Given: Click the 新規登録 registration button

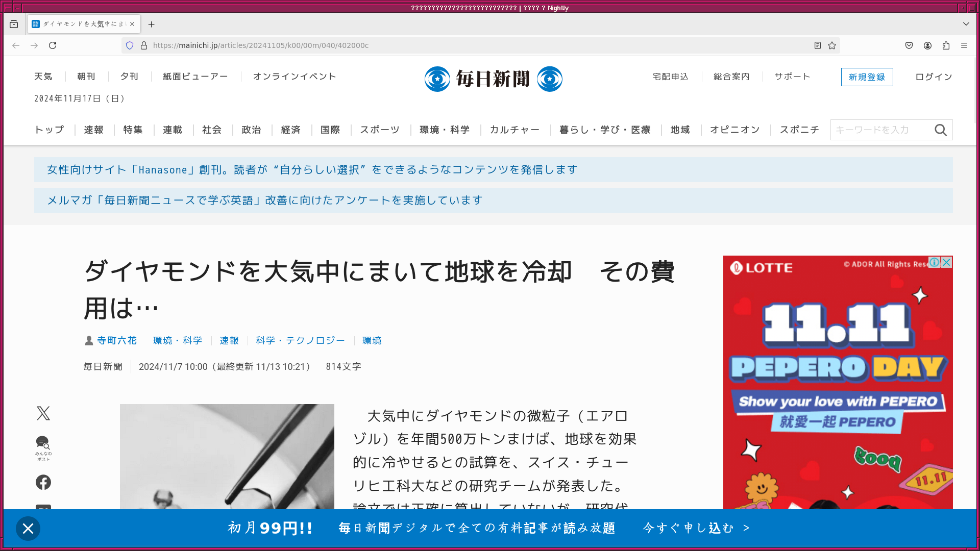Looking at the screenshot, I should 867,77.
